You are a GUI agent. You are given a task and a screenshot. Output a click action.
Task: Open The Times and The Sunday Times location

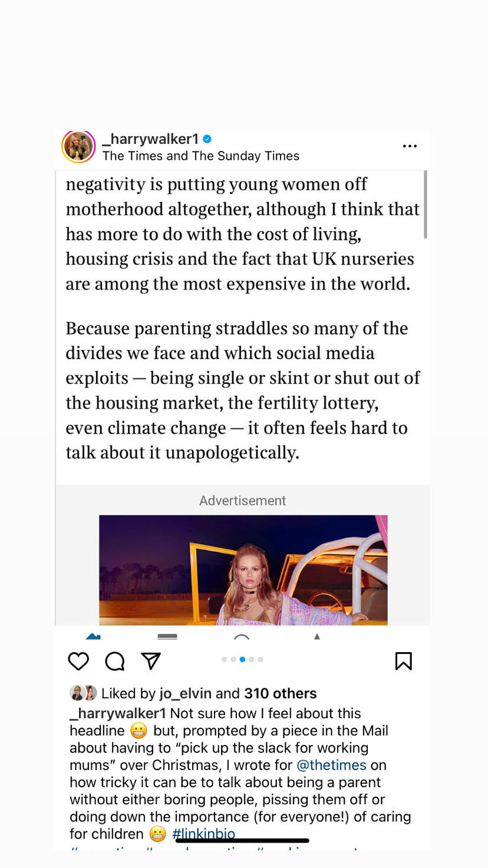click(x=200, y=156)
